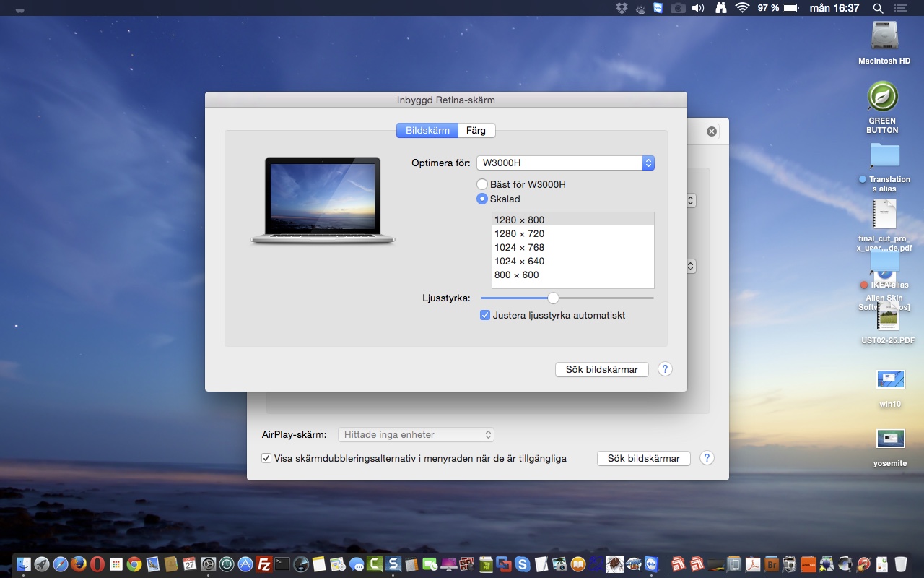Switch to the Bildskärm tab
The image size is (924, 578).
pos(426,130)
